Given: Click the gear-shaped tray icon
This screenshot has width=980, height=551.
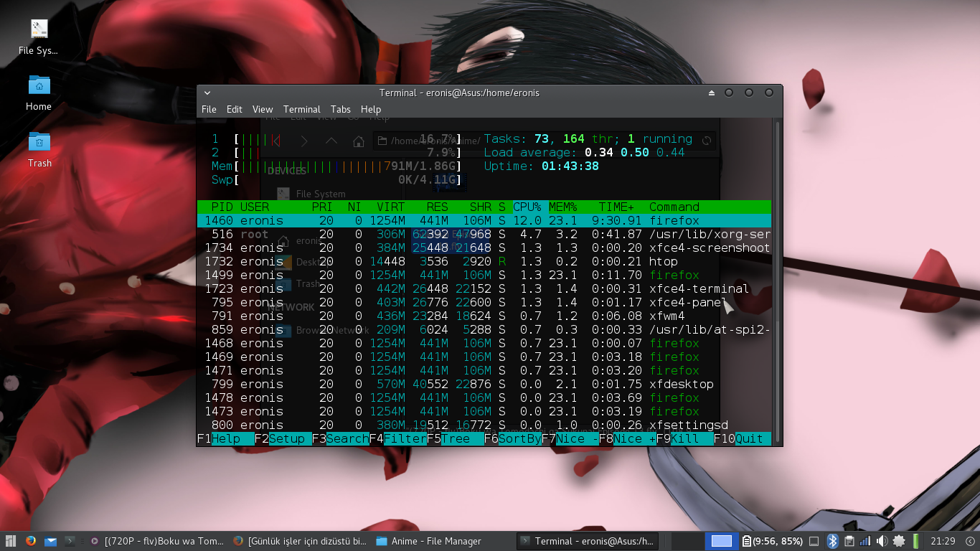Looking at the screenshot, I should point(898,541).
